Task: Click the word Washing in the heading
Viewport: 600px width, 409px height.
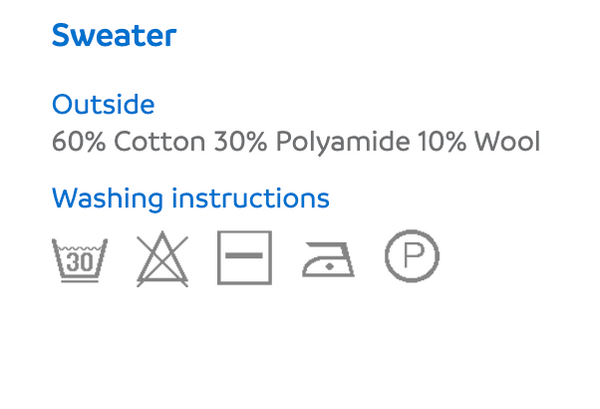Action: (108, 199)
